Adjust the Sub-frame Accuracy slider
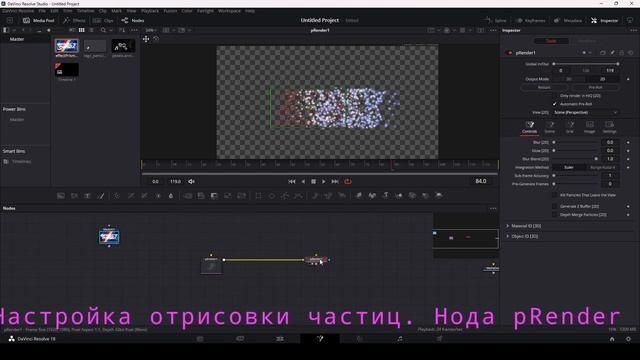This screenshot has width=640, height=360. click(576, 176)
